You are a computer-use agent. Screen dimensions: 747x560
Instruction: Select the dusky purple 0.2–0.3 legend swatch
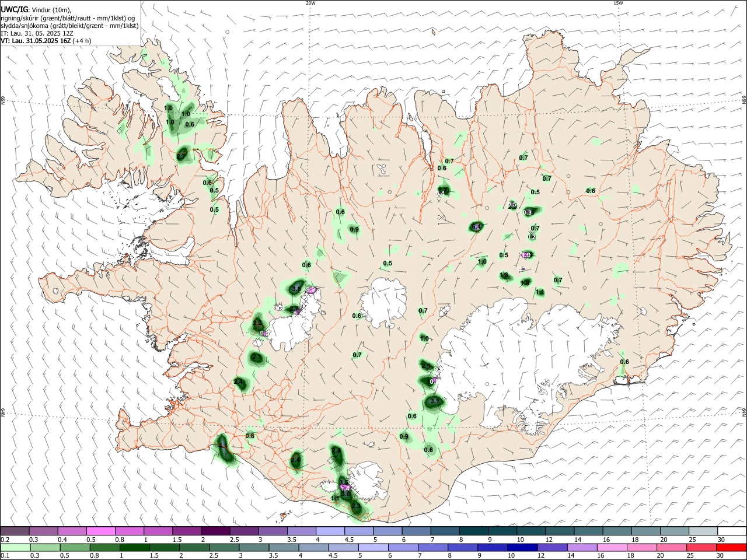(x=15, y=531)
